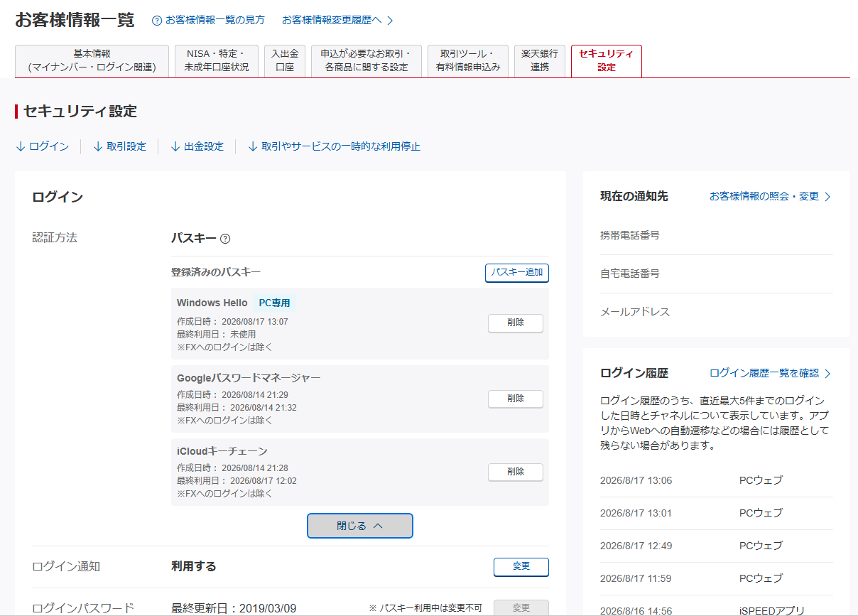Click the Windows Hello passkey name

212,303
